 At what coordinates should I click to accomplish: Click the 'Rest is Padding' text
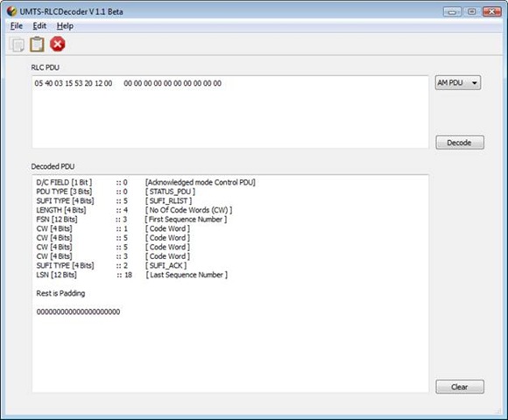(60, 293)
